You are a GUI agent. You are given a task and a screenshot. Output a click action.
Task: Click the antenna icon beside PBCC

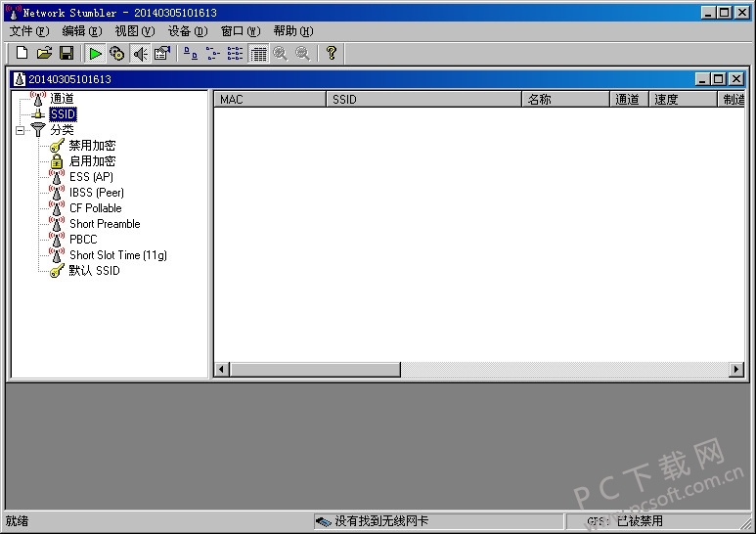[x=57, y=239]
